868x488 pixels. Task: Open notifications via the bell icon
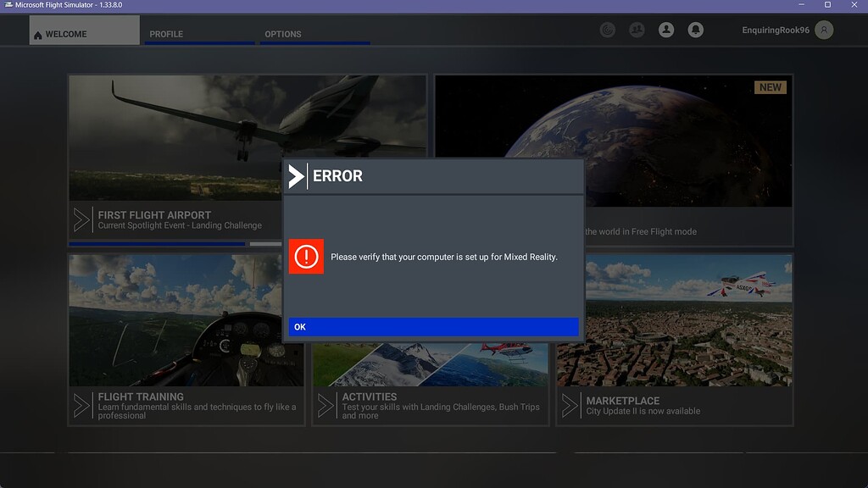[695, 30]
